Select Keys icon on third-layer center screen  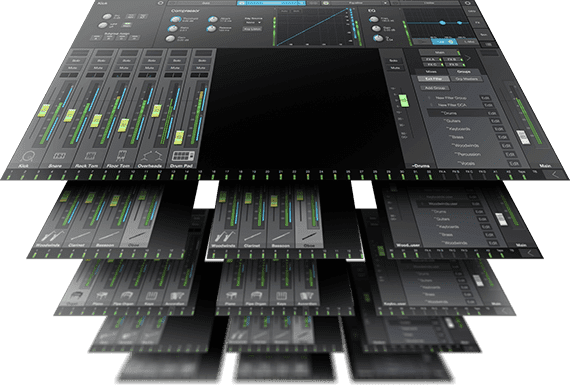pos(282,296)
